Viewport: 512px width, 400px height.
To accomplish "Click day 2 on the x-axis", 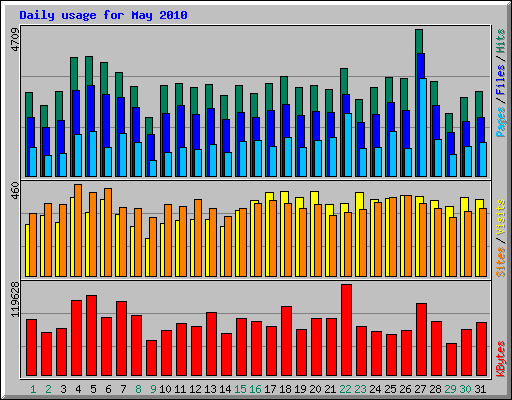I will tap(48, 389).
